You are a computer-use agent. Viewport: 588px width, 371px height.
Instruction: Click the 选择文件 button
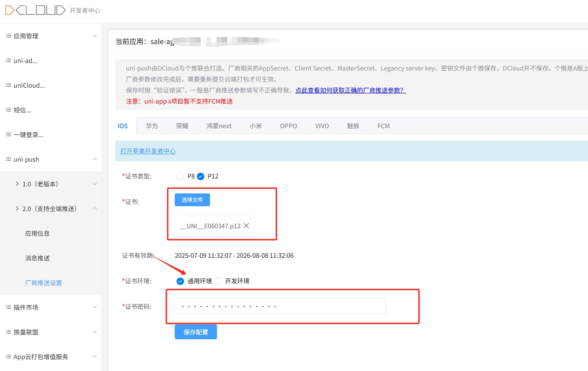point(192,200)
